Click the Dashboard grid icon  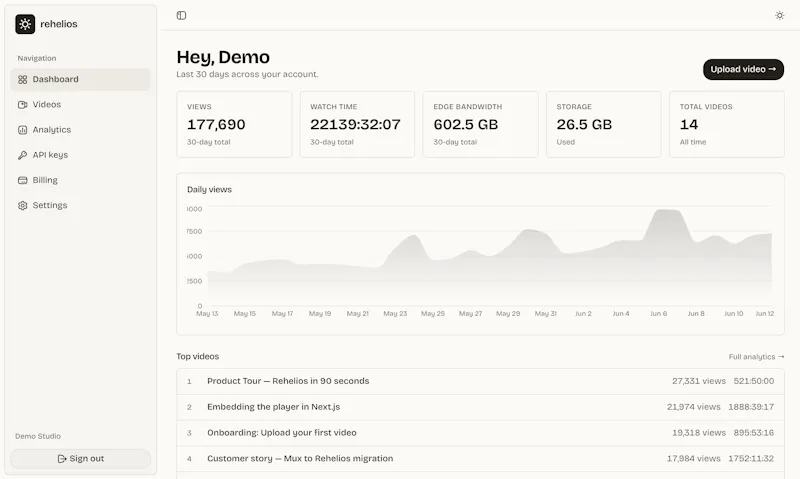[22, 80]
